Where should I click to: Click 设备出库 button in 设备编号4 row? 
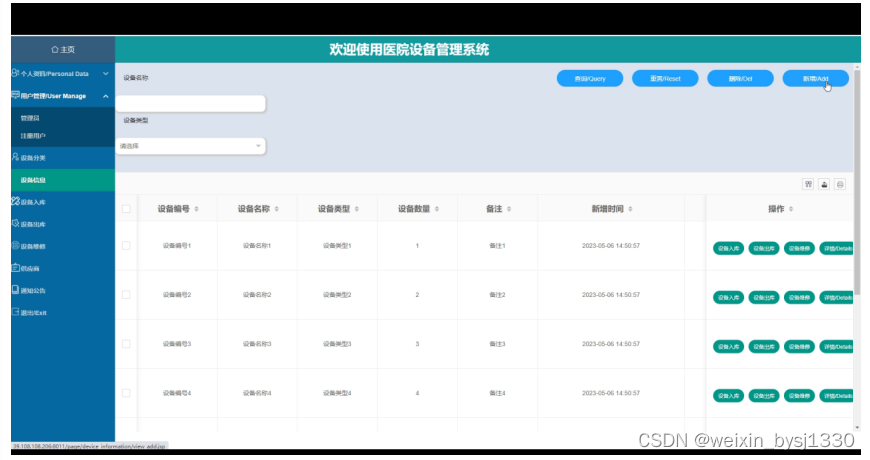coord(764,396)
